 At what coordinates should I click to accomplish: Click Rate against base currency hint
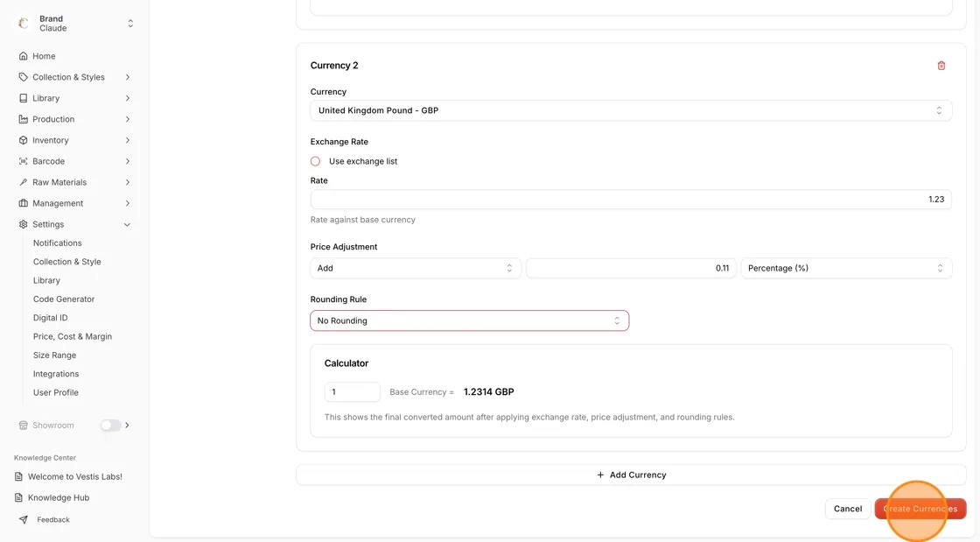click(362, 220)
